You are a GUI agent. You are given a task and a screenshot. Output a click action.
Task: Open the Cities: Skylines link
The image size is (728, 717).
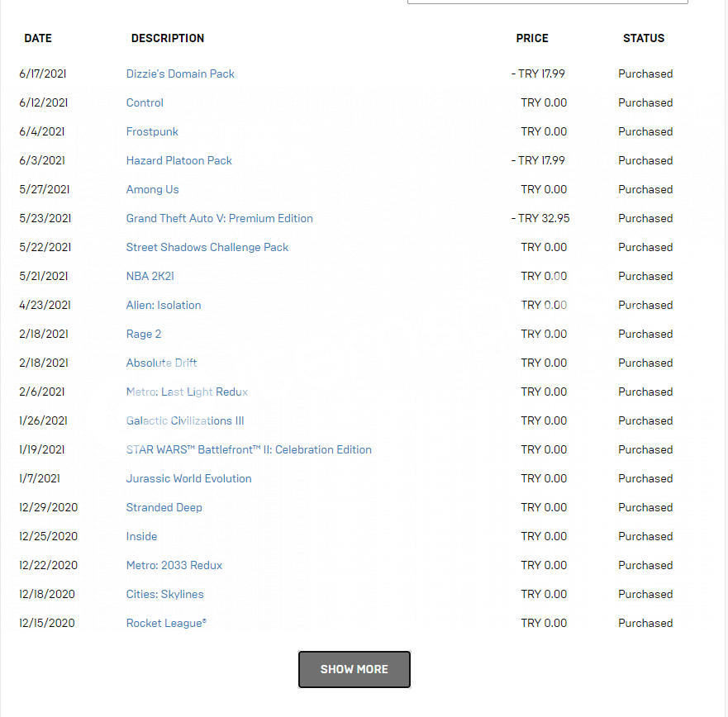point(164,594)
